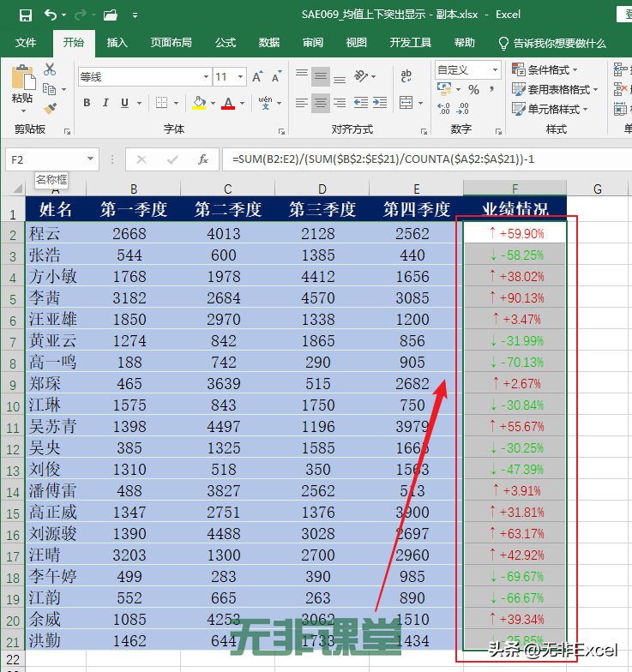This screenshot has height=672, width=632.
Task: Toggle bottom vertical alignment
Action: click(x=340, y=77)
